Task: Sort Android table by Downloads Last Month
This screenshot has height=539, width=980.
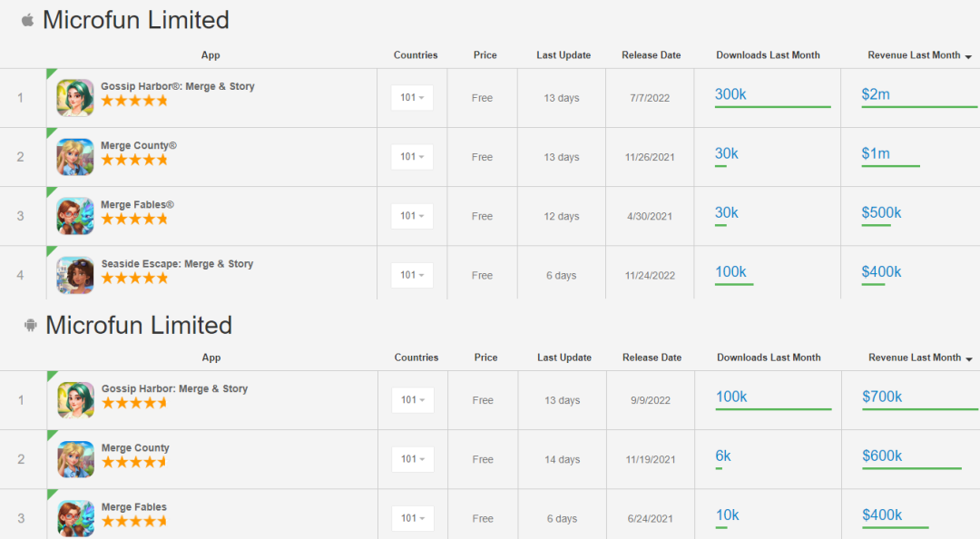Action: [x=769, y=358]
